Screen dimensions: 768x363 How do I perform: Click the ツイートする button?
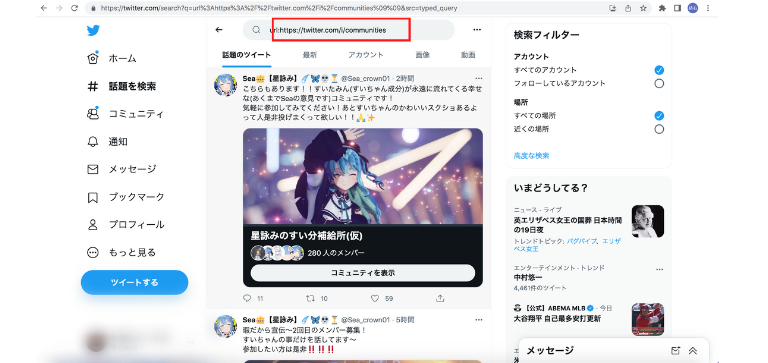(134, 282)
